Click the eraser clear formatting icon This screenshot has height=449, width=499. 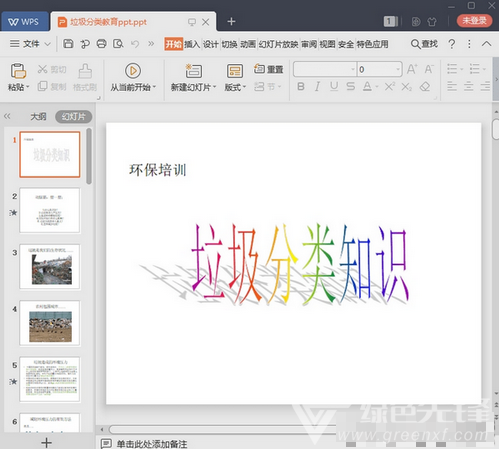425,87
